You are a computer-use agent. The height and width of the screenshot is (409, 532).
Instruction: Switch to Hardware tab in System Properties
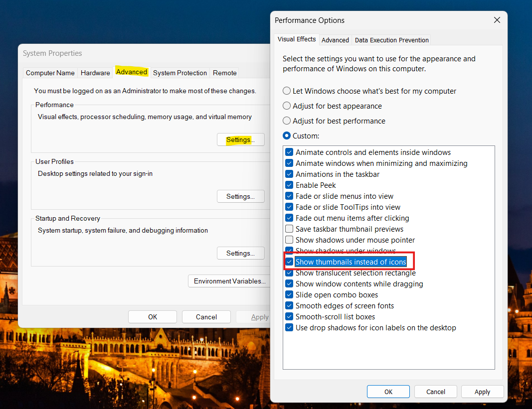(95, 73)
